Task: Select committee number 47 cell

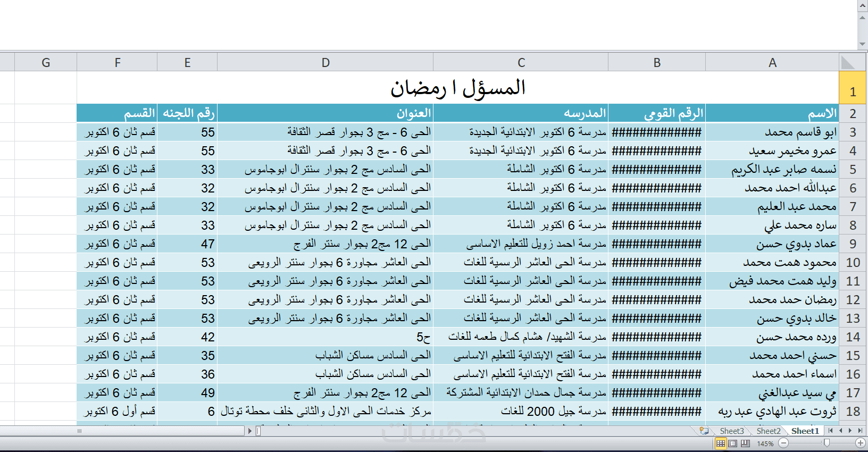Action: pos(187,244)
